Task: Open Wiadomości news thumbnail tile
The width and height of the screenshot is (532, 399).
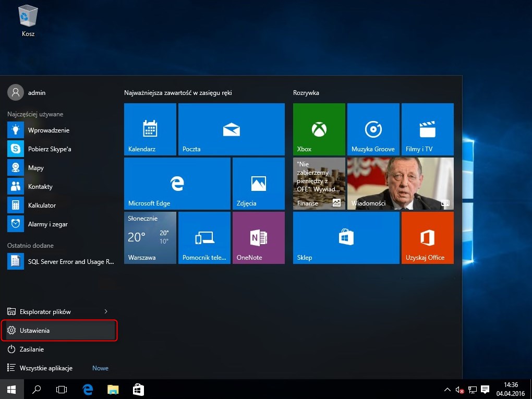Action: (400, 184)
